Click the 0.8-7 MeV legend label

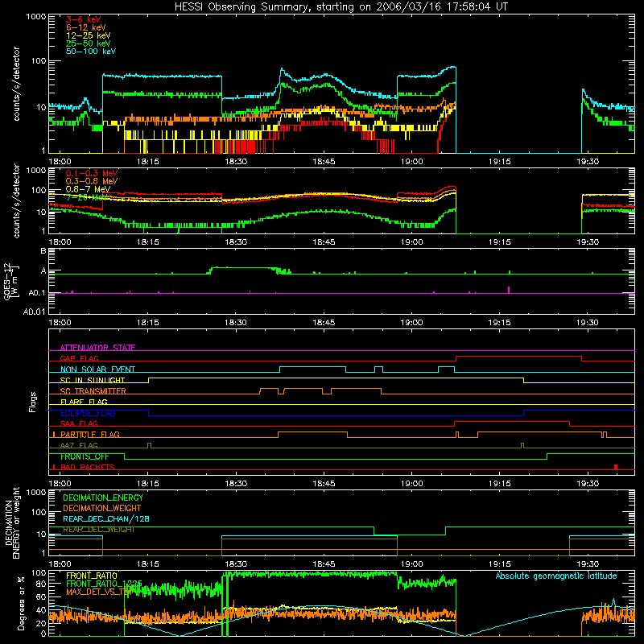(88, 189)
